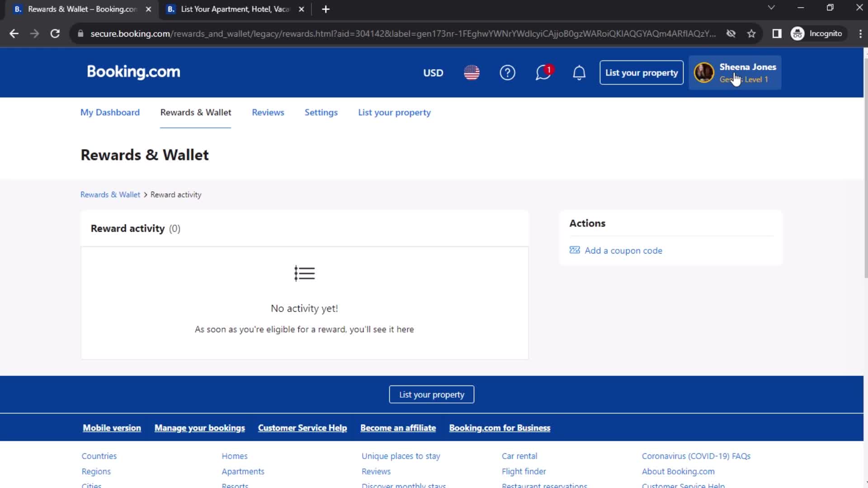Select the Reviews tab
Screen dimensions: 868x488
268,113
